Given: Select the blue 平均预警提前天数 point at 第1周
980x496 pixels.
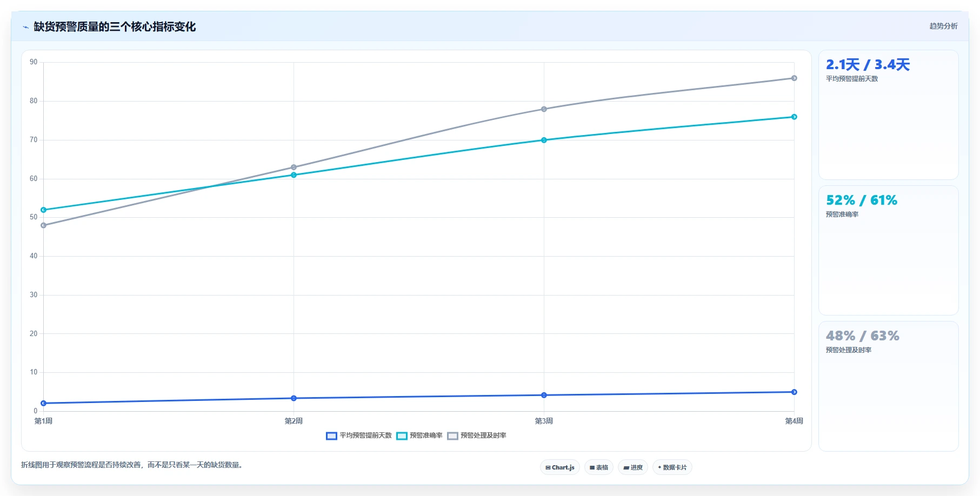Looking at the screenshot, I should (43, 403).
